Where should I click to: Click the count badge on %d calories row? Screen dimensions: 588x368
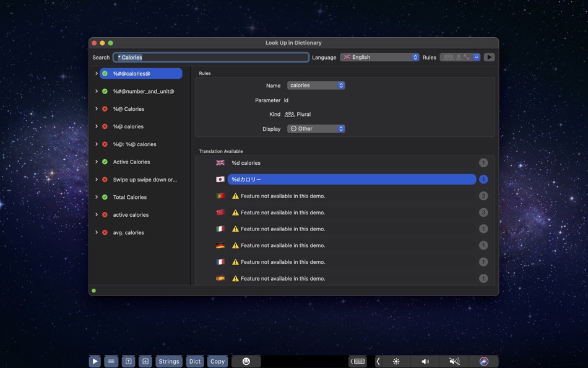483,163
